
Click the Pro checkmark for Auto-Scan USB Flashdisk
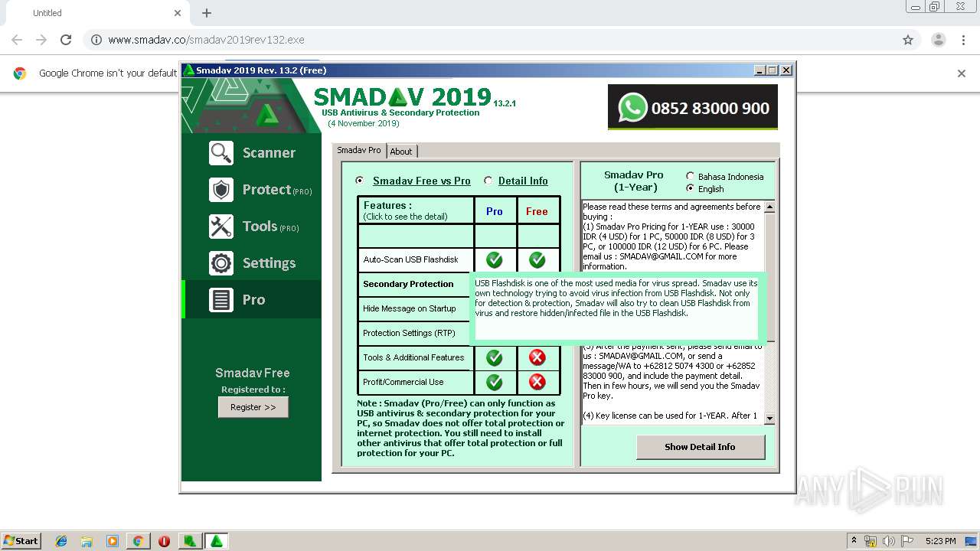pyautogui.click(x=495, y=259)
